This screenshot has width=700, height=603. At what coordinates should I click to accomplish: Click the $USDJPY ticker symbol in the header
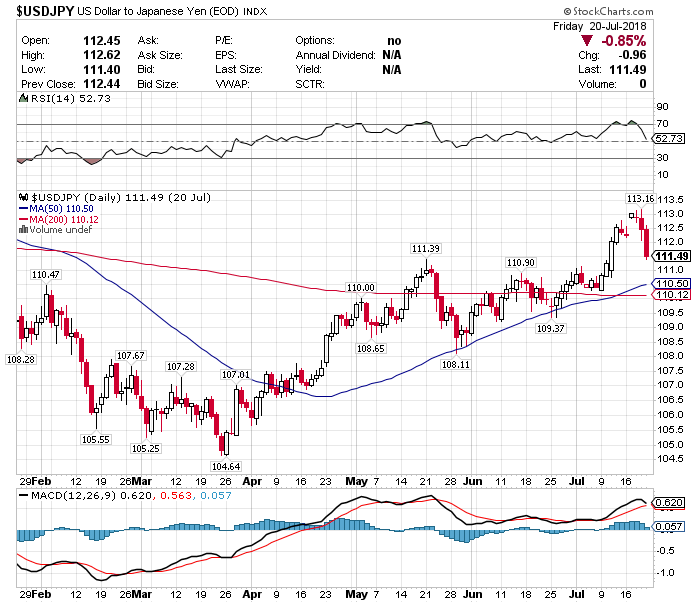(45, 11)
